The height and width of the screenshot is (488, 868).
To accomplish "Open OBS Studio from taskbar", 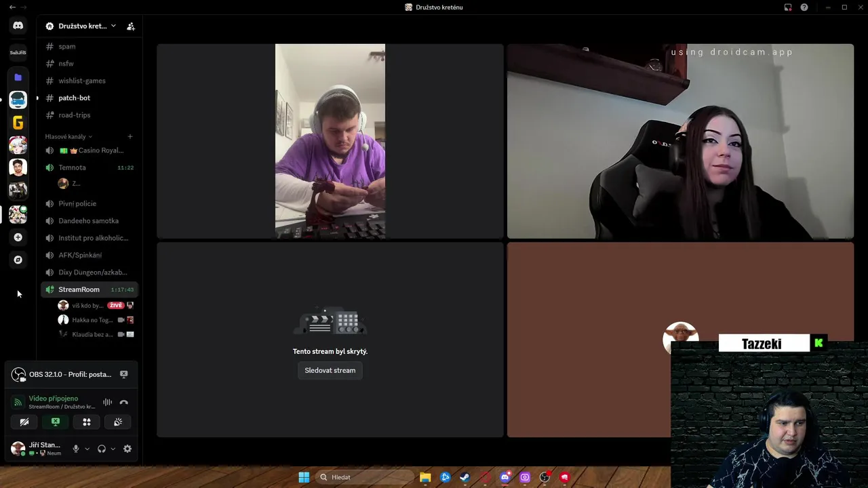I will [545, 477].
